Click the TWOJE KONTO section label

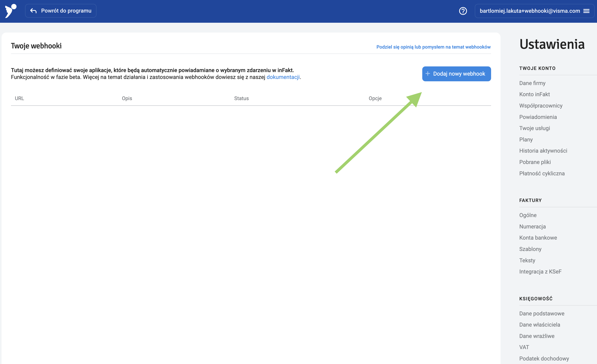tap(537, 68)
